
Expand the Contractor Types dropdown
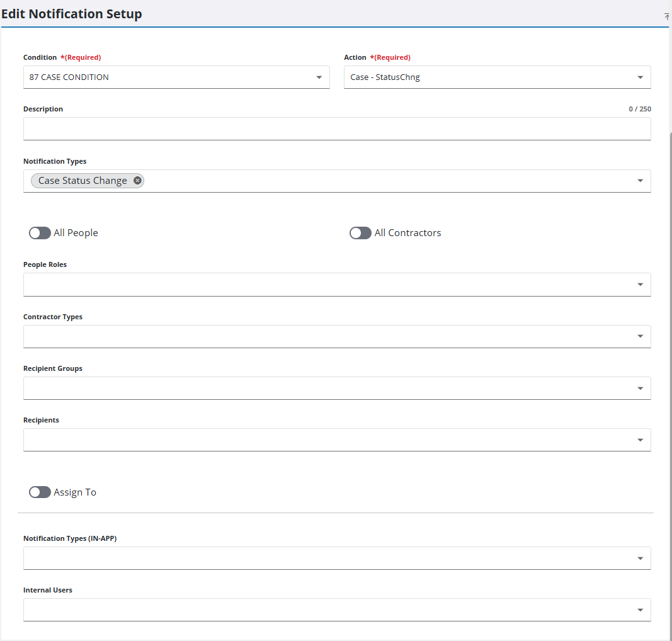[337, 336]
